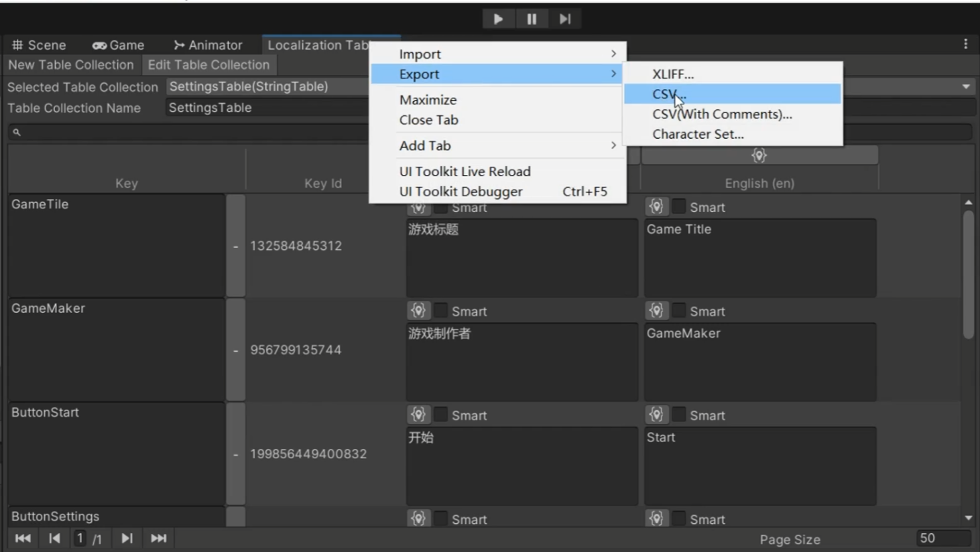The width and height of the screenshot is (980, 552).
Task: Click the Key column header
Action: click(127, 183)
